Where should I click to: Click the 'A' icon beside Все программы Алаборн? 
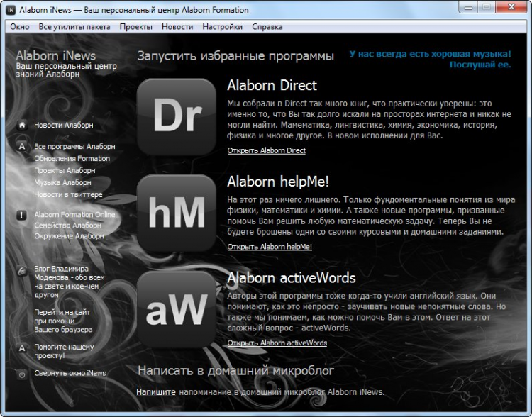[x=22, y=147]
